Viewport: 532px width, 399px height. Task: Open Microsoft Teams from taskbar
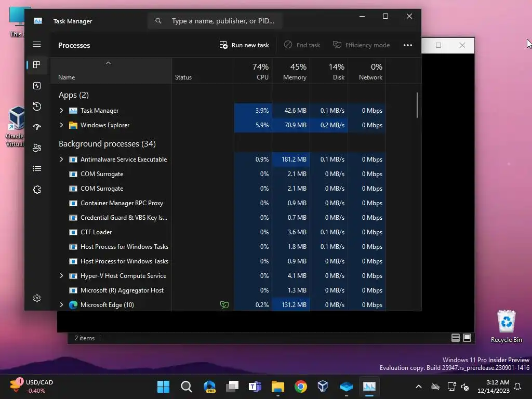click(x=255, y=387)
